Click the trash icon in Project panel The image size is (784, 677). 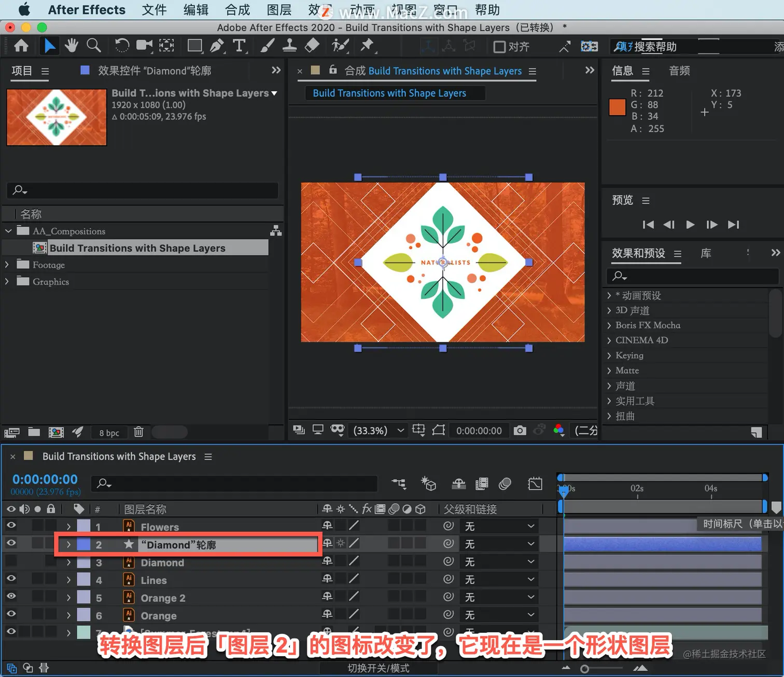tap(138, 432)
